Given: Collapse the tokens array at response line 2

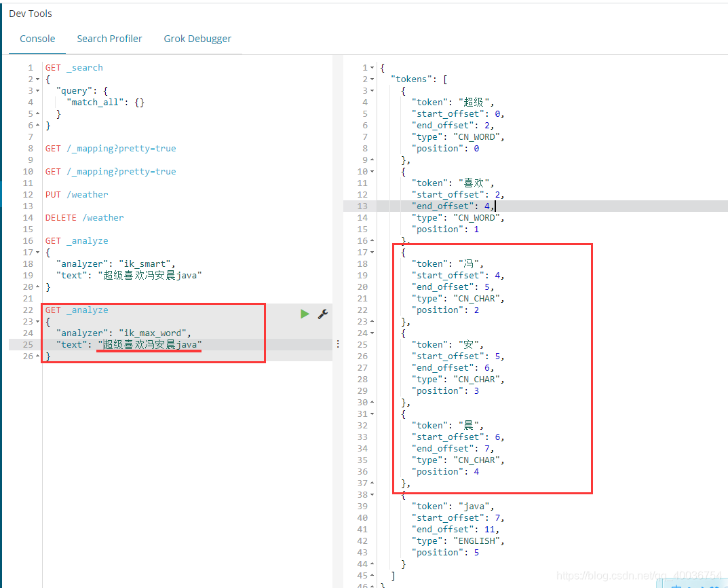Looking at the screenshot, I should click(372, 79).
